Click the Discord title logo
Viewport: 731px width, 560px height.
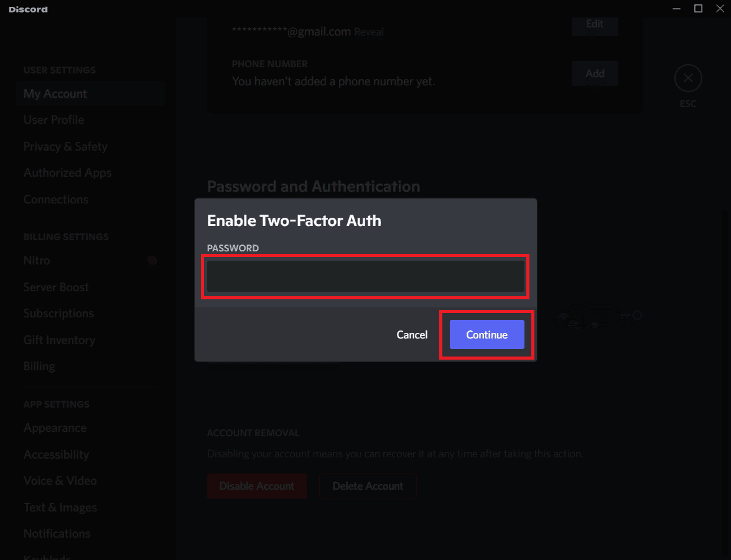pyautogui.click(x=29, y=9)
